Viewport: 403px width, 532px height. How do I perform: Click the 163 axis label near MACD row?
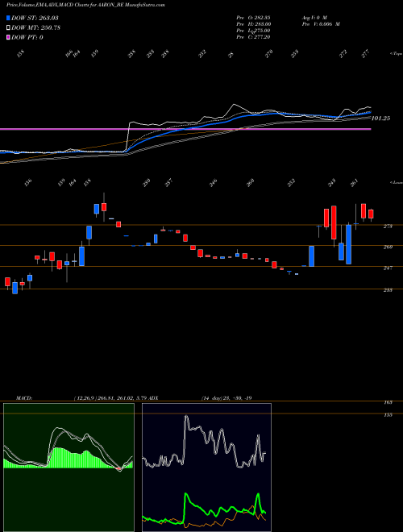(388, 402)
